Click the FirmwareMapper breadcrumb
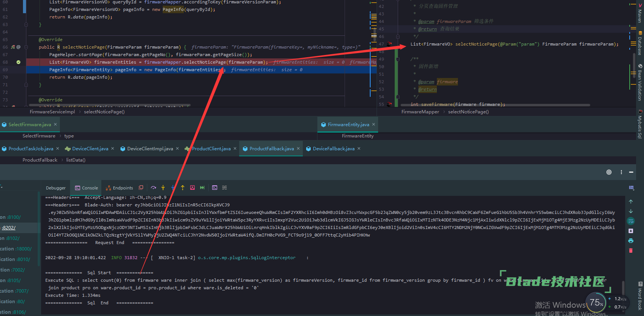644x316 pixels. coord(420,112)
